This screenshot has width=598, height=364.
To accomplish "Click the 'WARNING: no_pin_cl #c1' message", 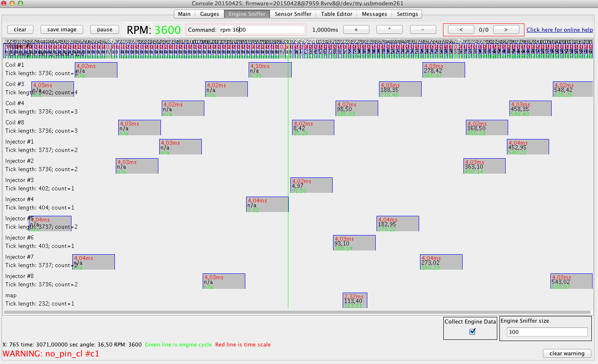I will click(51, 354).
